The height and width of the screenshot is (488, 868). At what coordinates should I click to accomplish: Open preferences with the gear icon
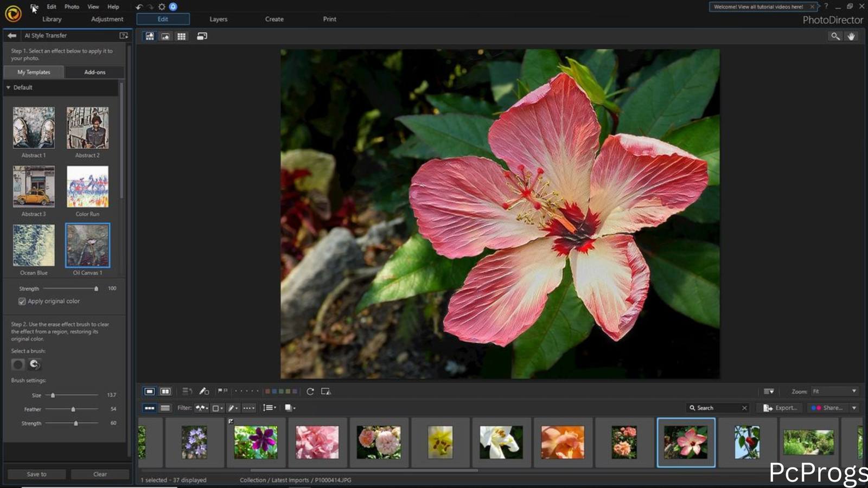pos(162,7)
